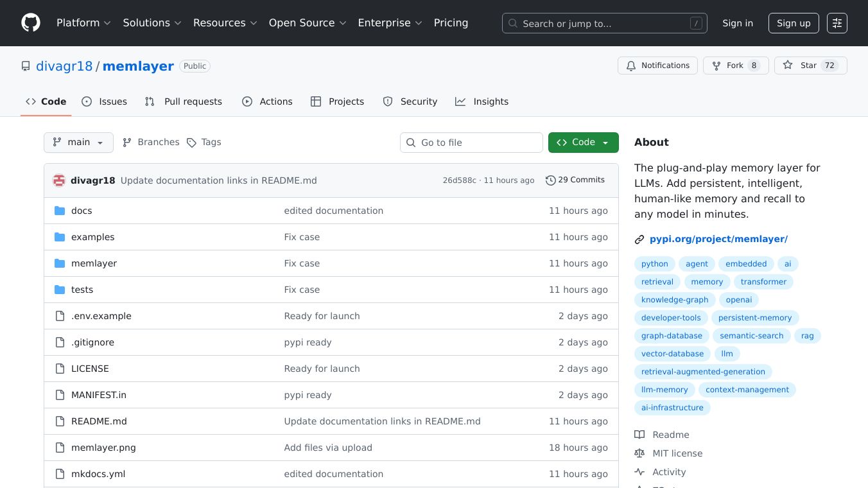Open the Tags list
868x488 pixels.
[204, 143]
